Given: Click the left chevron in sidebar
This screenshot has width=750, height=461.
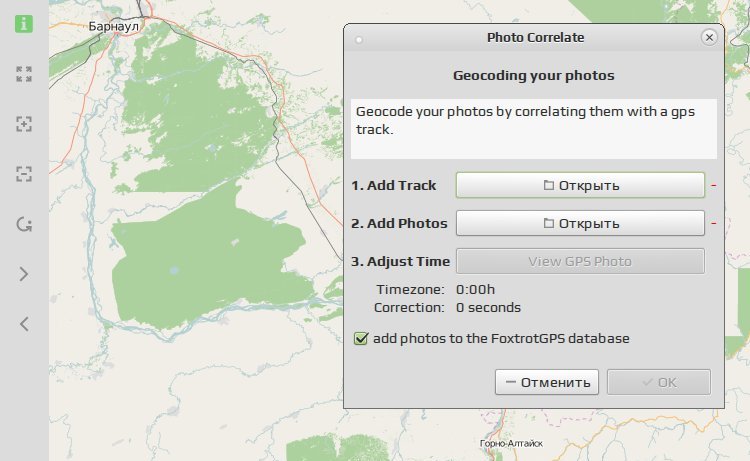Looking at the screenshot, I should click(x=24, y=324).
